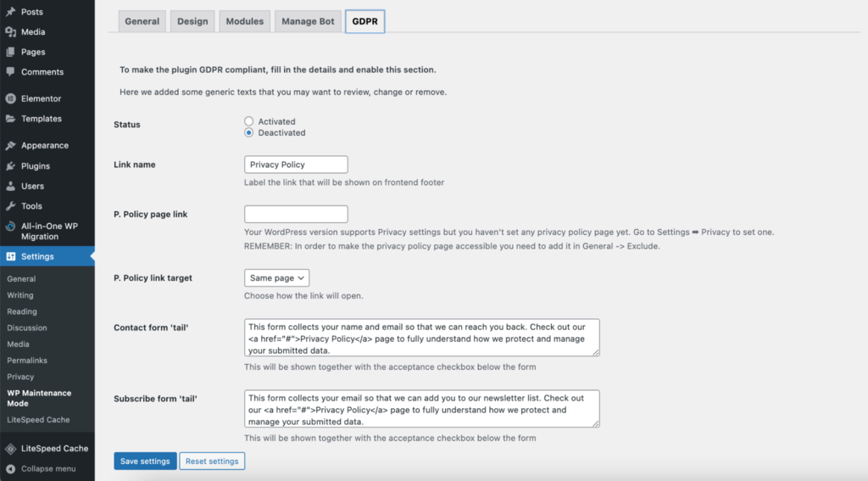Image resolution: width=868 pixels, height=481 pixels.
Task: Click the Posts pin icon in sidebar
Action: [x=10, y=12]
